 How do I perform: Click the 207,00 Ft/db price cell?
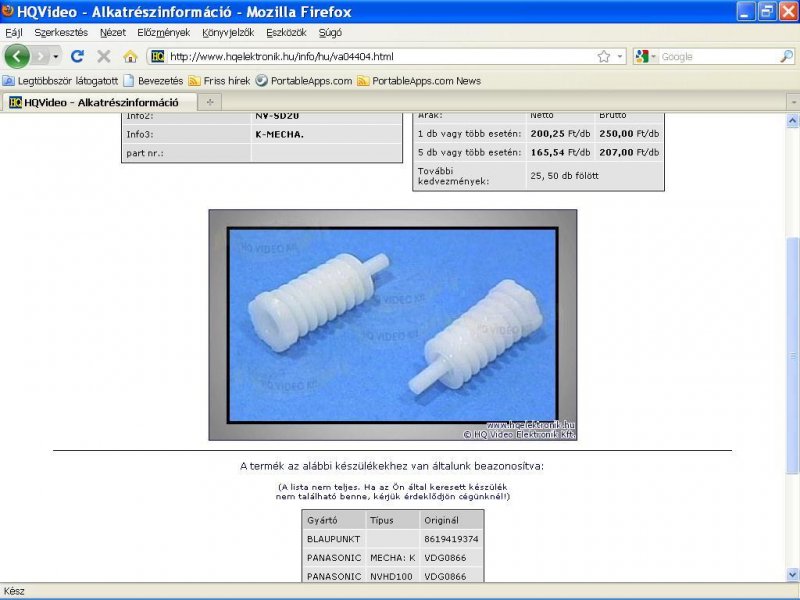point(629,152)
